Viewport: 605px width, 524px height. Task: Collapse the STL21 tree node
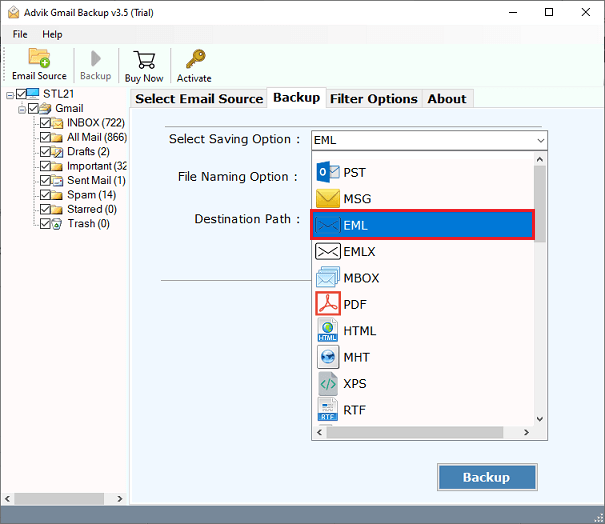pyautogui.click(x=10, y=95)
